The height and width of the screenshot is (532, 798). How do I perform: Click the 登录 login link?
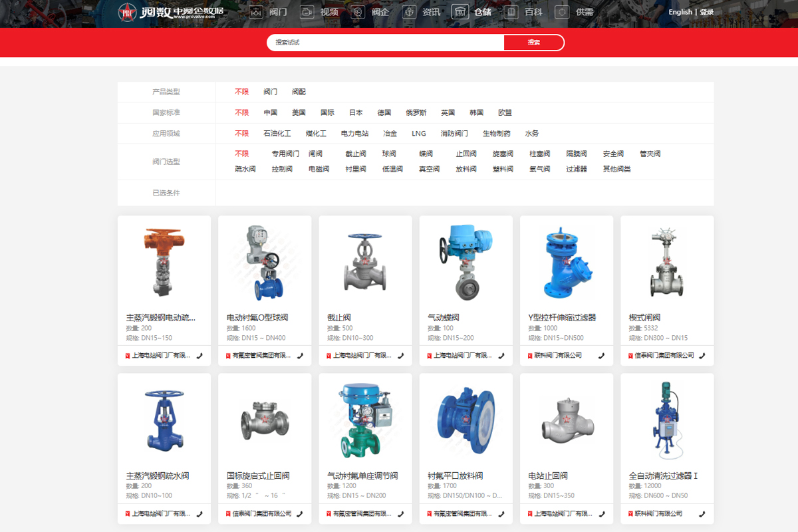point(706,12)
